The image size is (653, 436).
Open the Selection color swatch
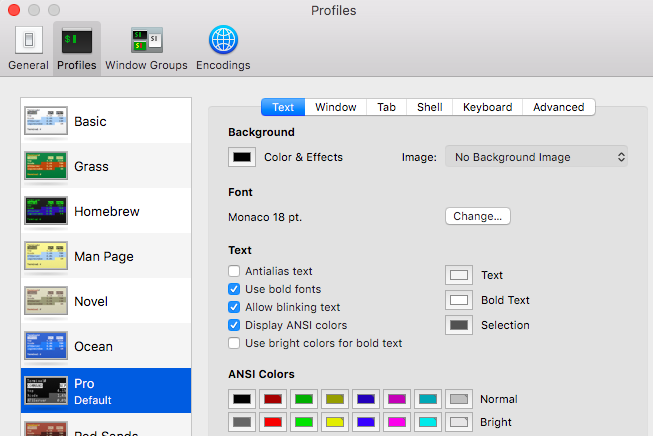[459, 325]
